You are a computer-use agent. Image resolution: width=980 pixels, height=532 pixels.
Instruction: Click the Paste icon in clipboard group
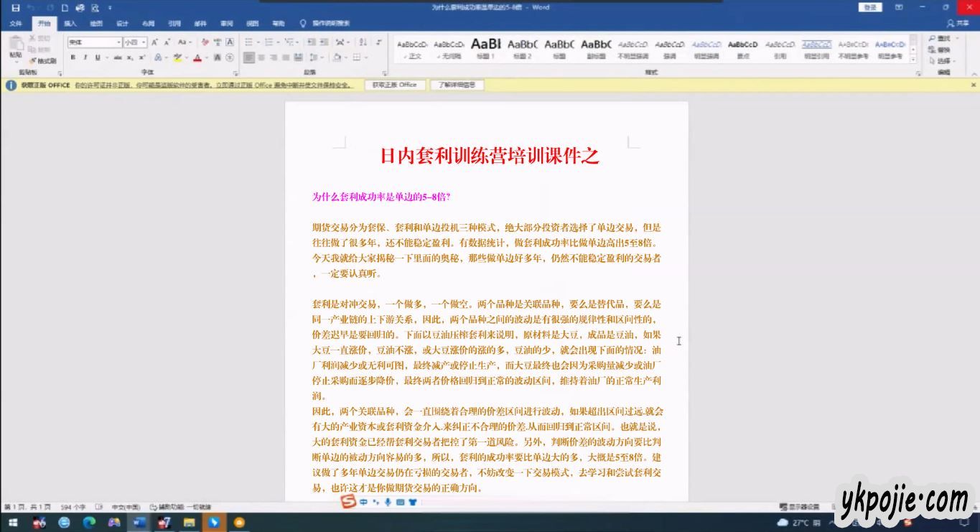click(15, 47)
